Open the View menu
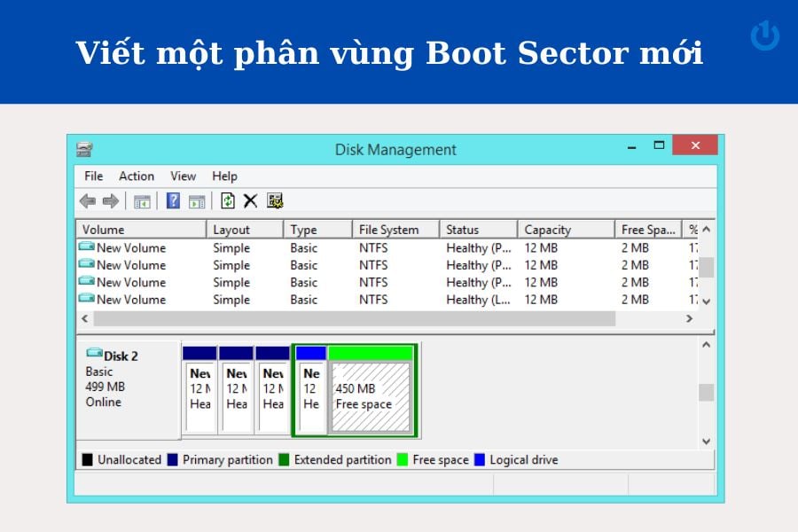 [183, 176]
